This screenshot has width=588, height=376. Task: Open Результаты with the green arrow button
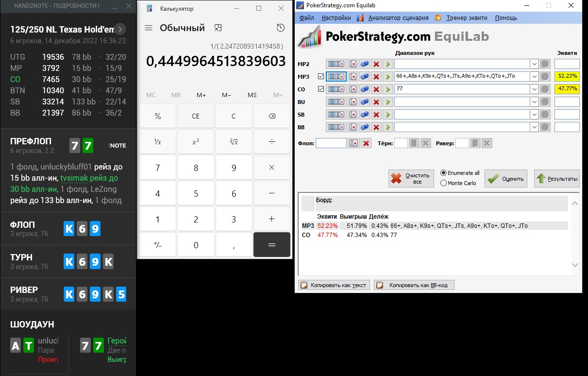pyautogui.click(x=556, y=178)
